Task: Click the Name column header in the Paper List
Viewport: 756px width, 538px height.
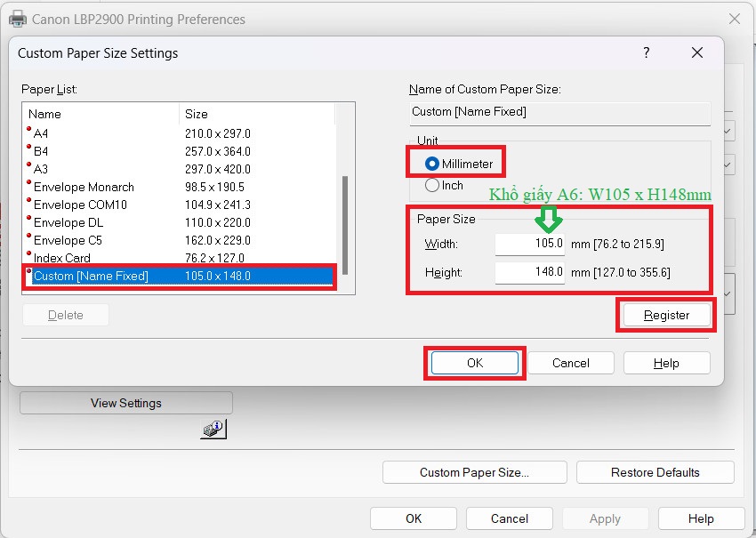Action: [101, 114]
